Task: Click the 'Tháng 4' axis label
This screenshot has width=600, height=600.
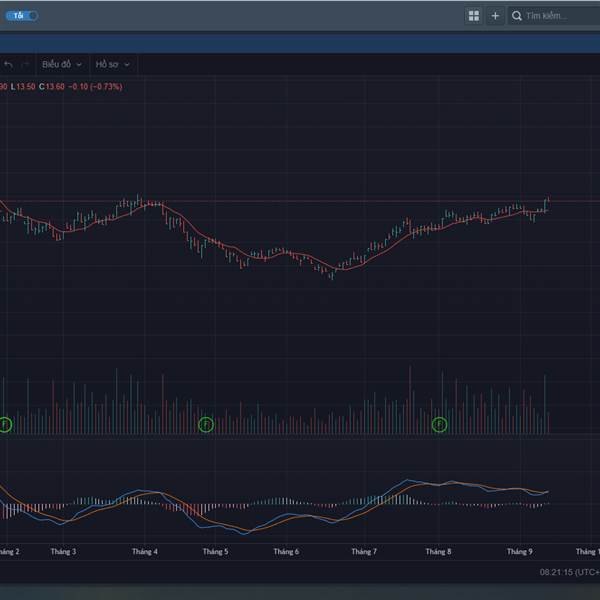Action: [x=145, y=551]
